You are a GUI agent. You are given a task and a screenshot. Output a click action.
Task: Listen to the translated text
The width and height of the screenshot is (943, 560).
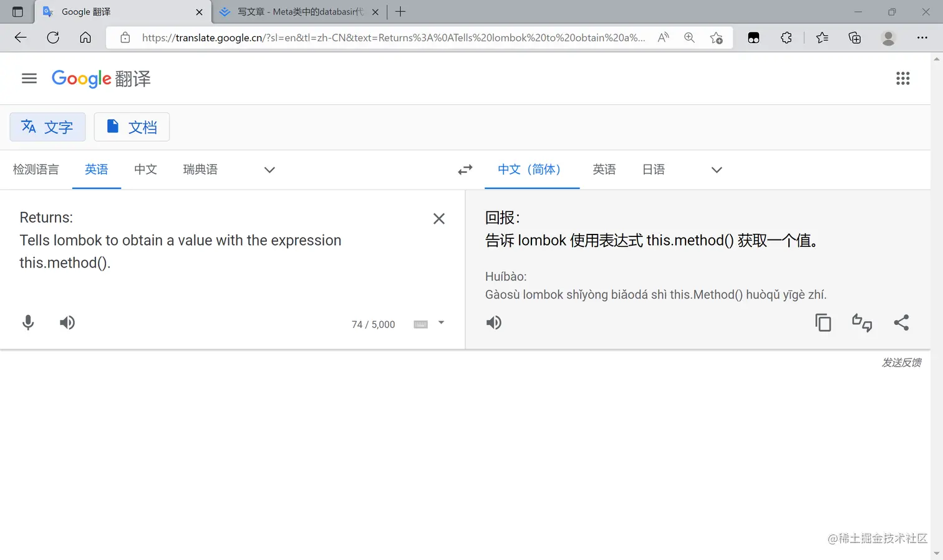[494, 322]
